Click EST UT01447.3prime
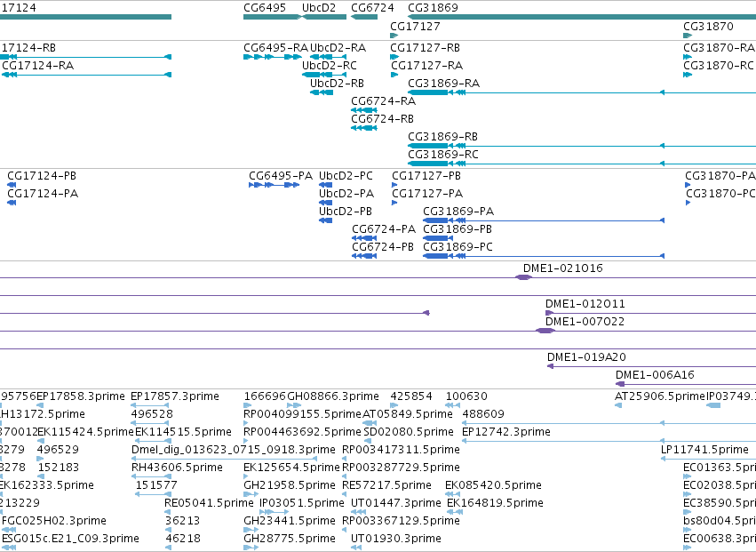The image size is (756, 552). pyautogui.click(x=396, y=503)
